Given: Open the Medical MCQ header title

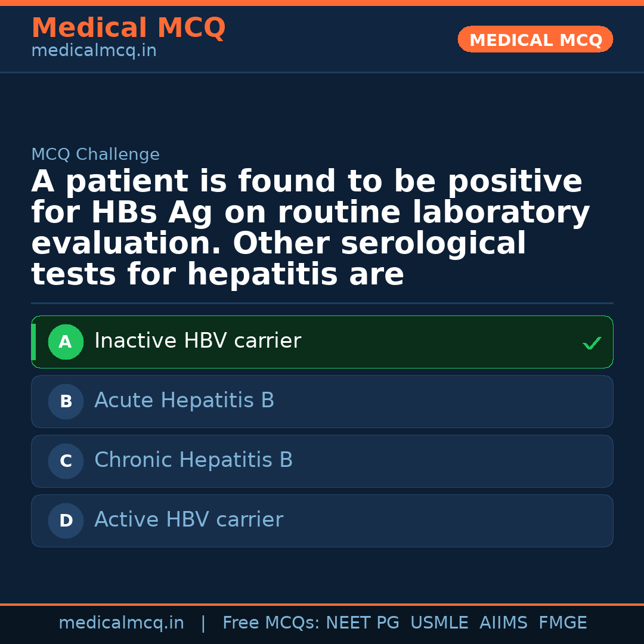Looking at the screenshot, I should tap(128, 28).
